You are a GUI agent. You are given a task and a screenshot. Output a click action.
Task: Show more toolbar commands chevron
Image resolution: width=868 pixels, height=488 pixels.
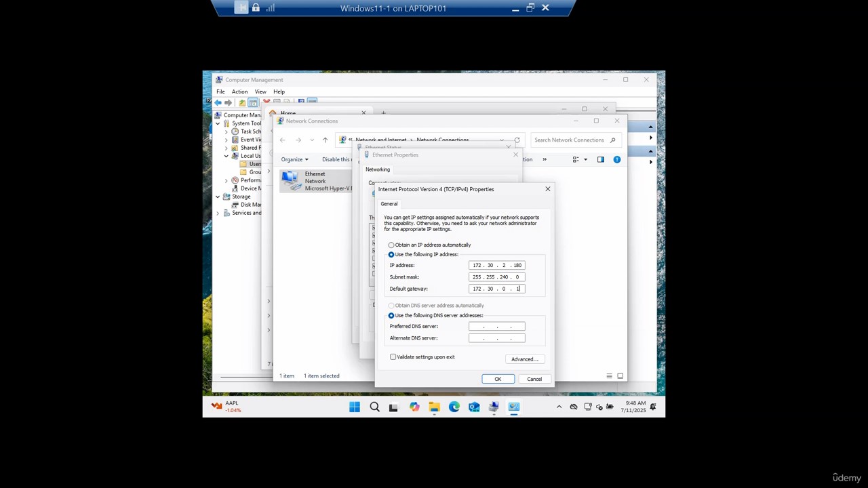coord(544,159)
